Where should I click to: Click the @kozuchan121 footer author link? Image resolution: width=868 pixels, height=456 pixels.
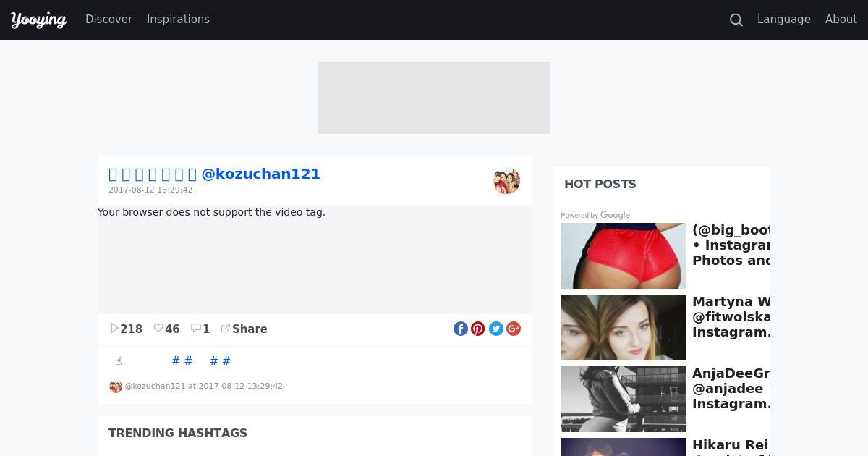(x=155, y=386)
